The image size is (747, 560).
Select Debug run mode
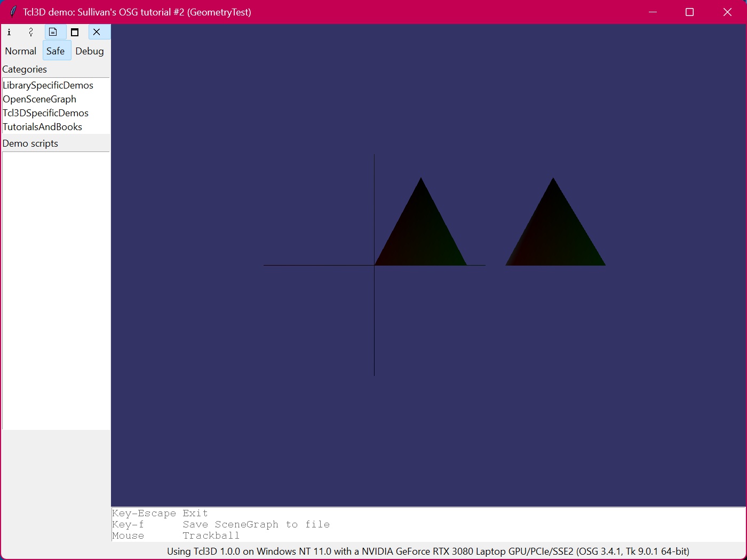[90, 51]
